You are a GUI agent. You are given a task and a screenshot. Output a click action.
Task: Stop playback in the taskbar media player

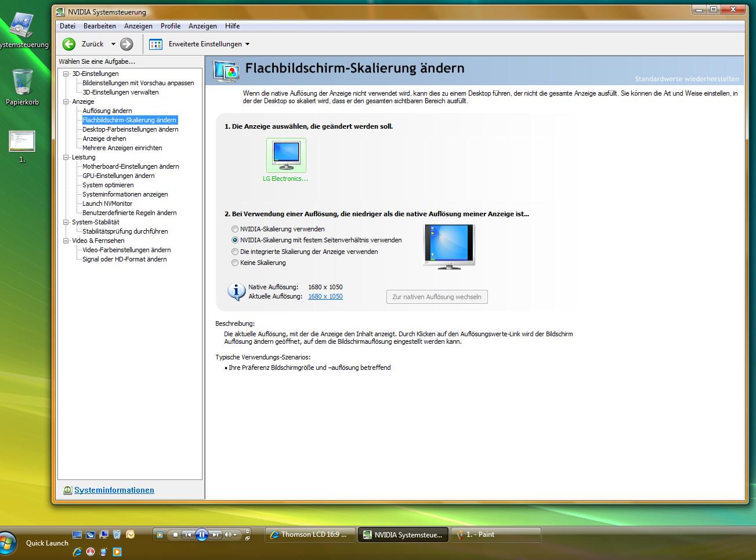(x=175, y=534)
